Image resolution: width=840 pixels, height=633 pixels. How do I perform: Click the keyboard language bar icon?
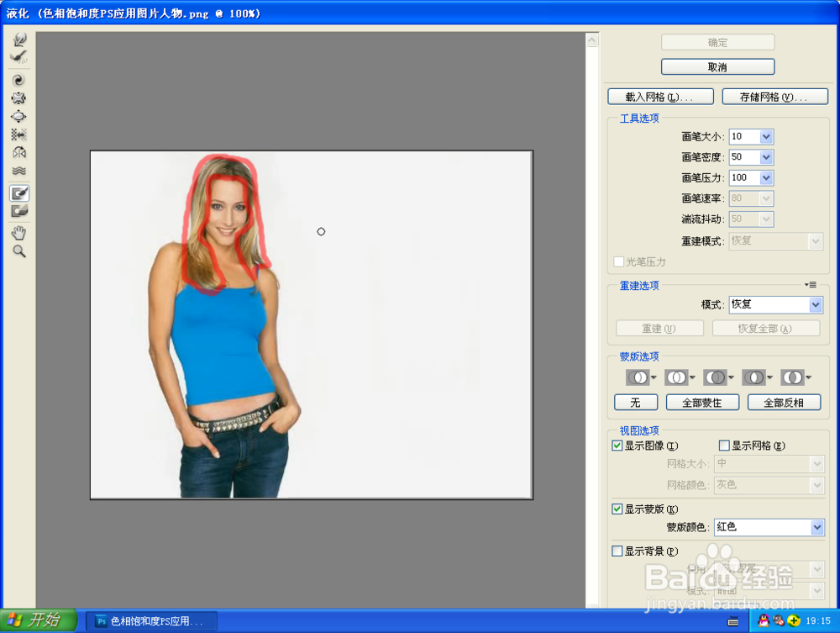click(732, 621)
